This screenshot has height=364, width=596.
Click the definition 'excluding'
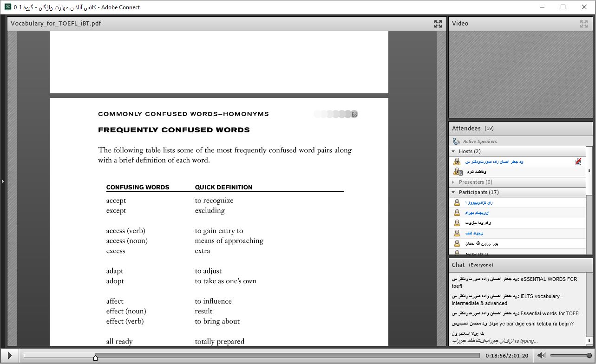coord(210,211)
